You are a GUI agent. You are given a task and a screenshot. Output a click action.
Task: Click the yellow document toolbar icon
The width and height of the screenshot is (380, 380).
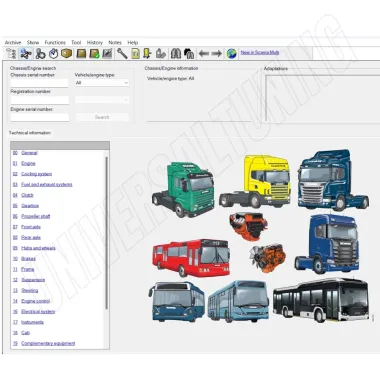point(135,53)
